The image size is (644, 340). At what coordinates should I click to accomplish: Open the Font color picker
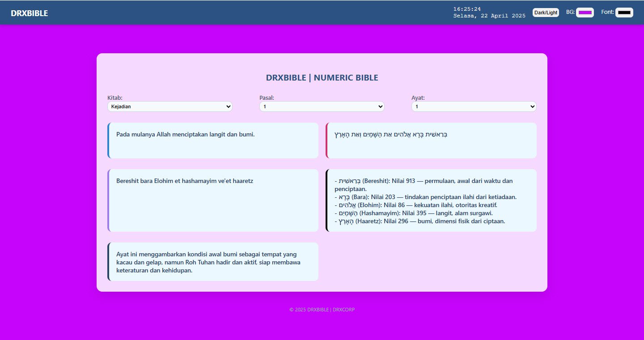click(624, 13)
